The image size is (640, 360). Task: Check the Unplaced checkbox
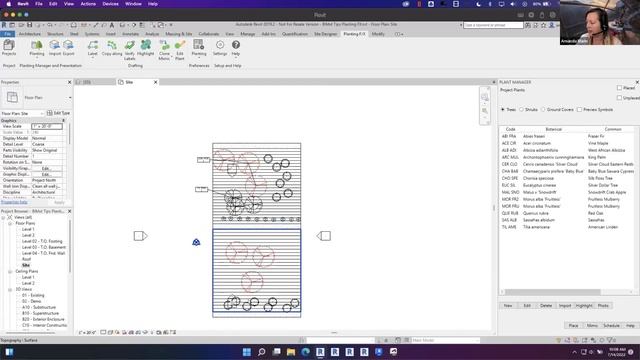tap(619, 98)
